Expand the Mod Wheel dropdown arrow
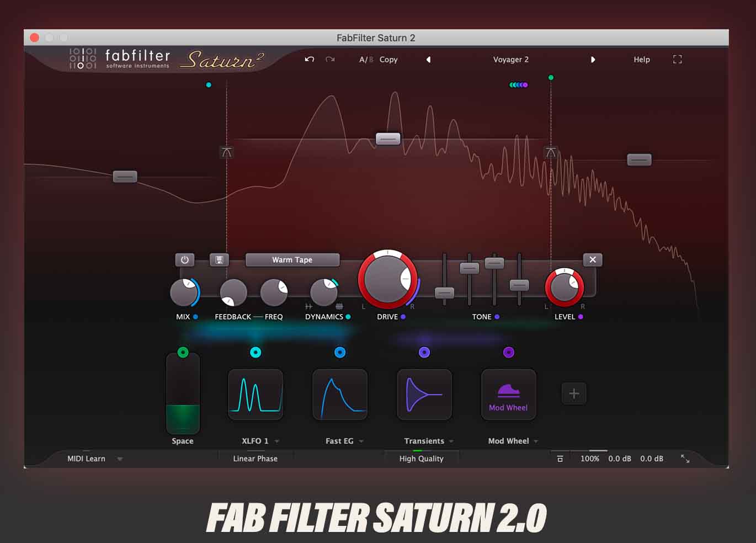756x543 pixels. (536, 441)
